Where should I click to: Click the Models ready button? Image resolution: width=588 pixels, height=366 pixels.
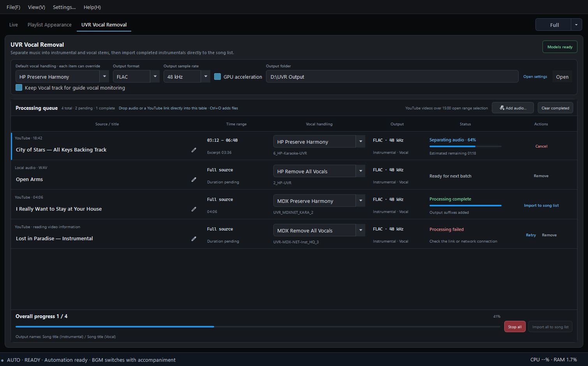[560, 47]
